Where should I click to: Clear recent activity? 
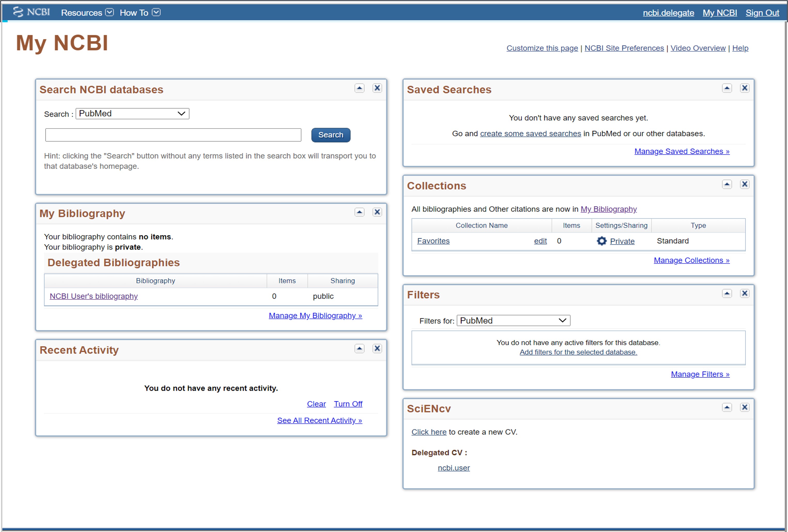tap(316, 404)
